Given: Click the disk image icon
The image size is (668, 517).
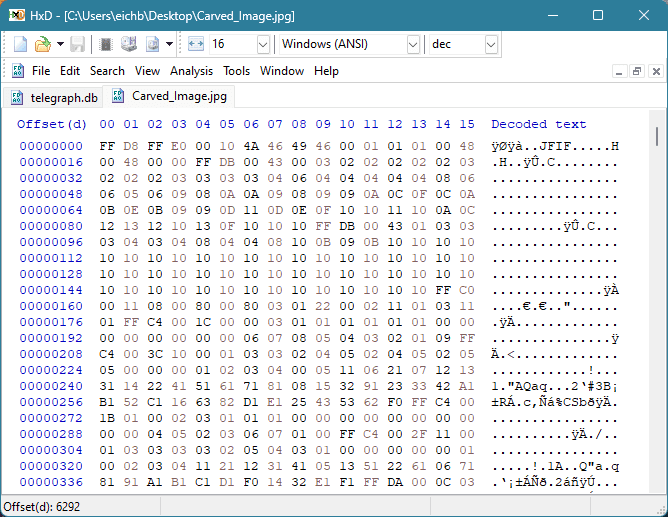Looking at the screenshot, I should [152, 44].
